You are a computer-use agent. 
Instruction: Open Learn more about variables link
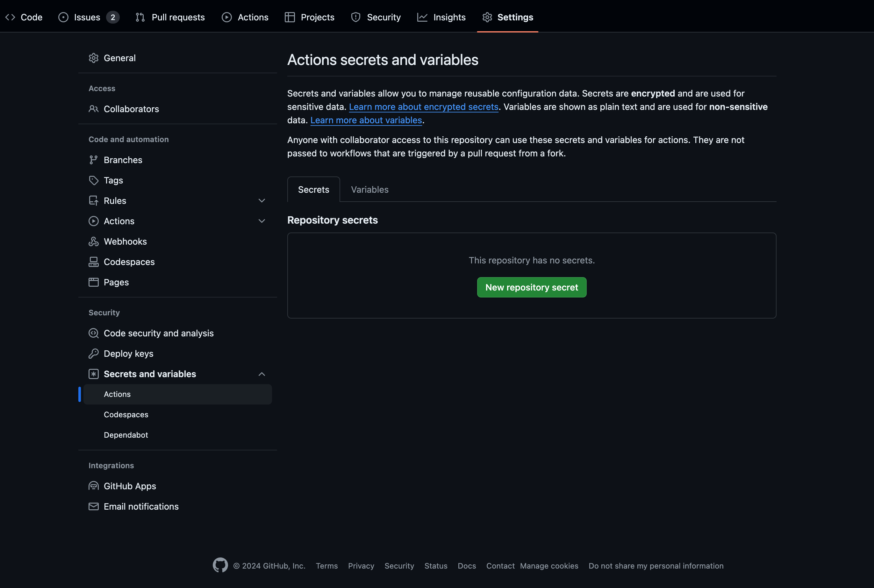point(366,120)
